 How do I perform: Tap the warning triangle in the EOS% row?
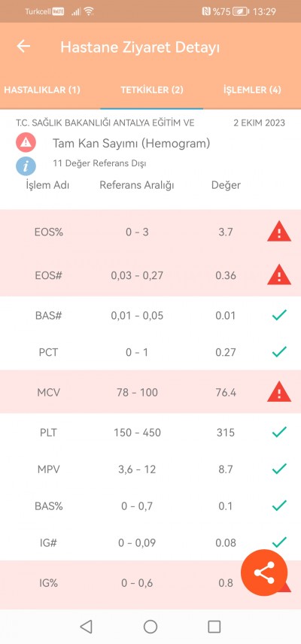click(x=279, y=232)
